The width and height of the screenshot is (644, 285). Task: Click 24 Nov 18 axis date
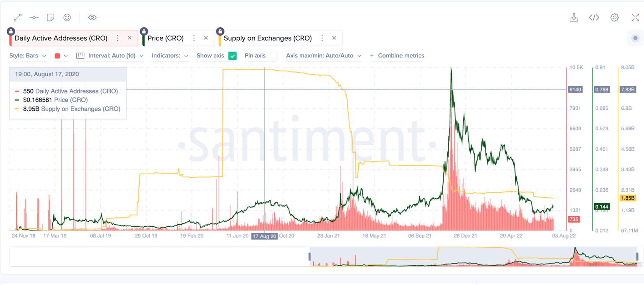tap(23, 236)
